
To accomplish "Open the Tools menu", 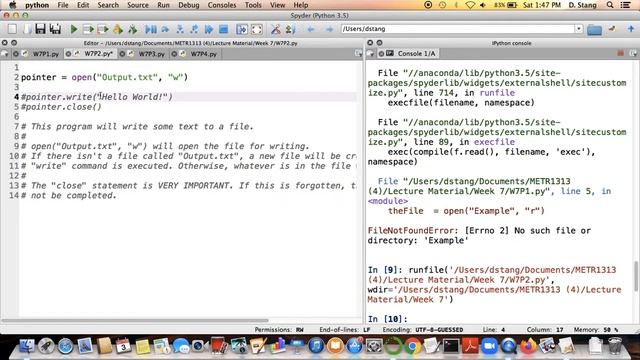I will [253, 5].
